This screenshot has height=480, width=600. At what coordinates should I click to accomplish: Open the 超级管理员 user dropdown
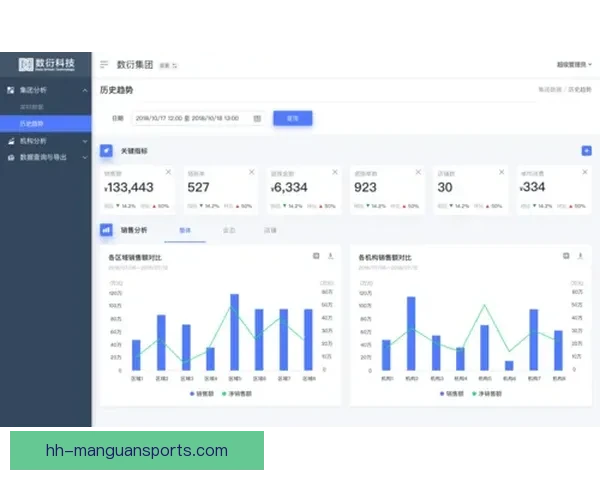coord(574,64)
